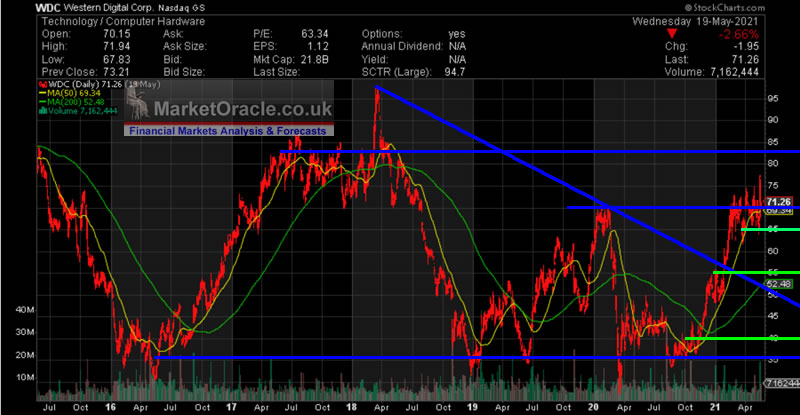The width and height of the screenshot is (800, 415).
Task: Click the 40M volume axis label
Action: click(24, 310)
